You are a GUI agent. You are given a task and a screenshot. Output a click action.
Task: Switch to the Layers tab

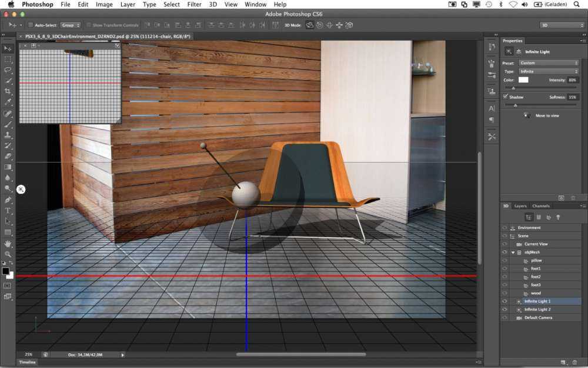(520, 206)
